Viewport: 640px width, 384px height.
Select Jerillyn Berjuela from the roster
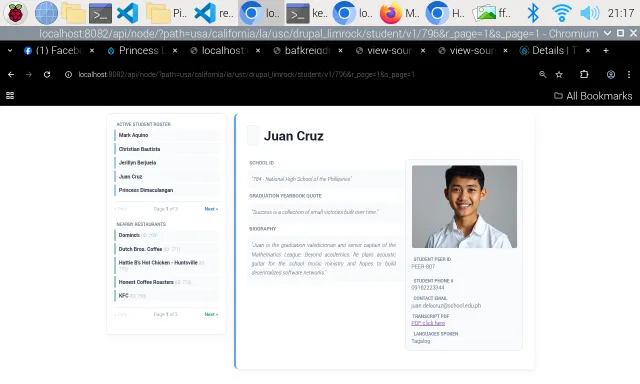pos(167,162)
